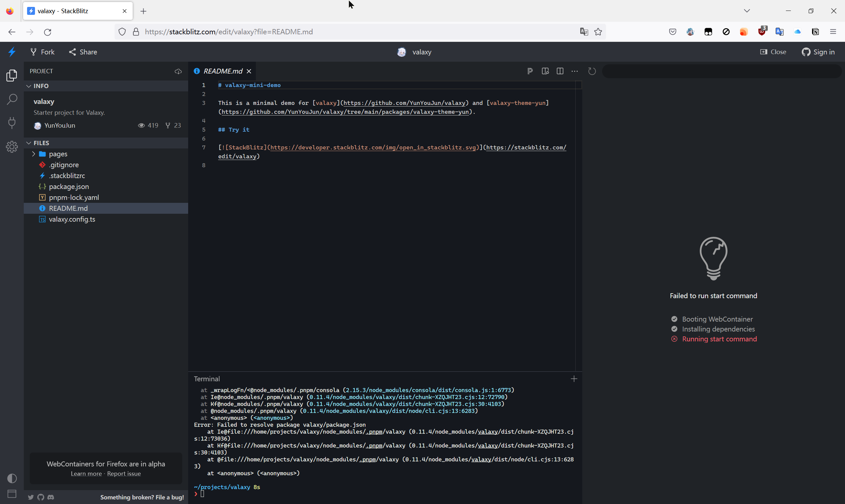The height and width of the screenshot is (504, 845).
Task: Collapse the INFO section
Action: tap(29, 86)
